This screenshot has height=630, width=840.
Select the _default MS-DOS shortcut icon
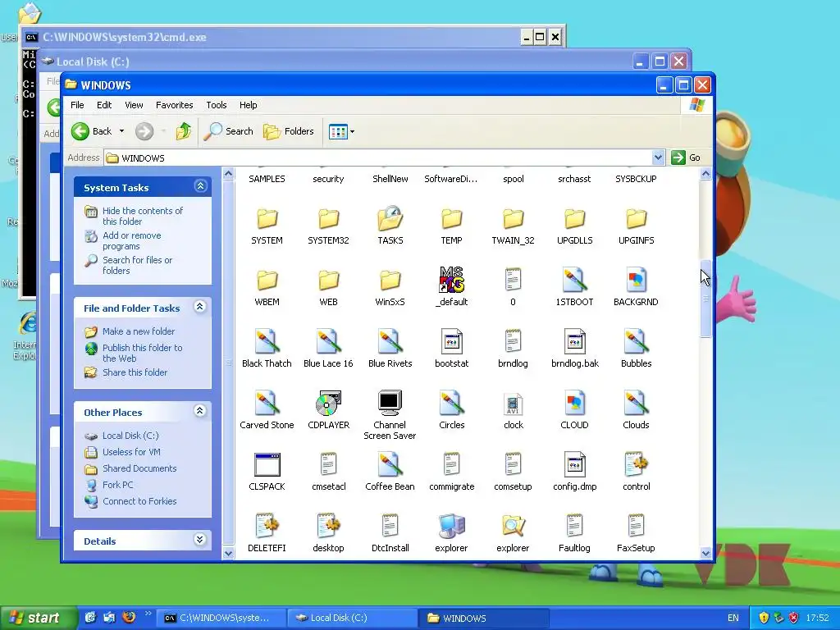pos(452,280)
